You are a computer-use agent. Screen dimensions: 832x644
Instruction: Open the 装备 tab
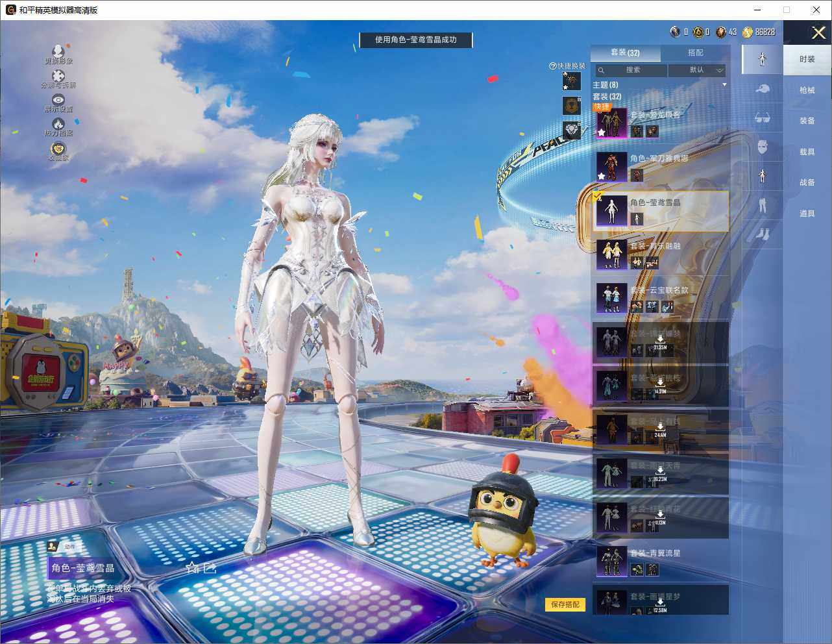pyautogui.click(x=807, y=121)
